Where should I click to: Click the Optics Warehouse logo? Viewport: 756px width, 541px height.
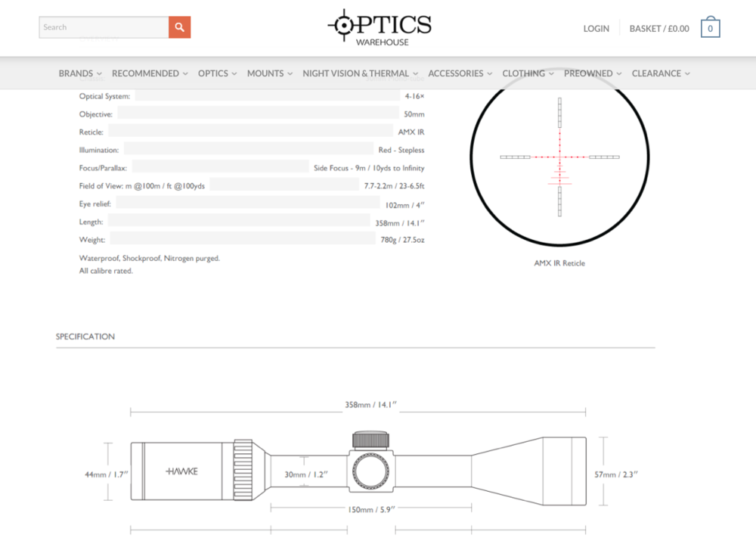[380, 27]
